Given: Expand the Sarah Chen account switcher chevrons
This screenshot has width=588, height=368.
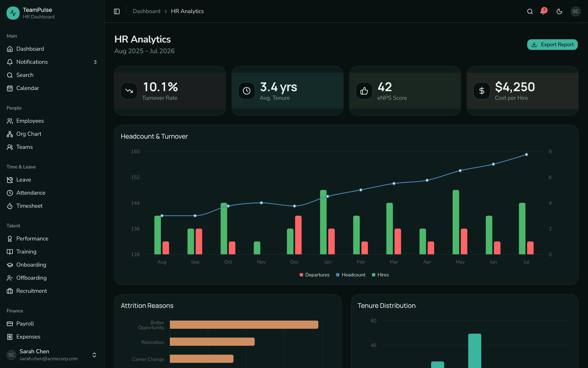Looking at the screenshot, I should point(94,355).
